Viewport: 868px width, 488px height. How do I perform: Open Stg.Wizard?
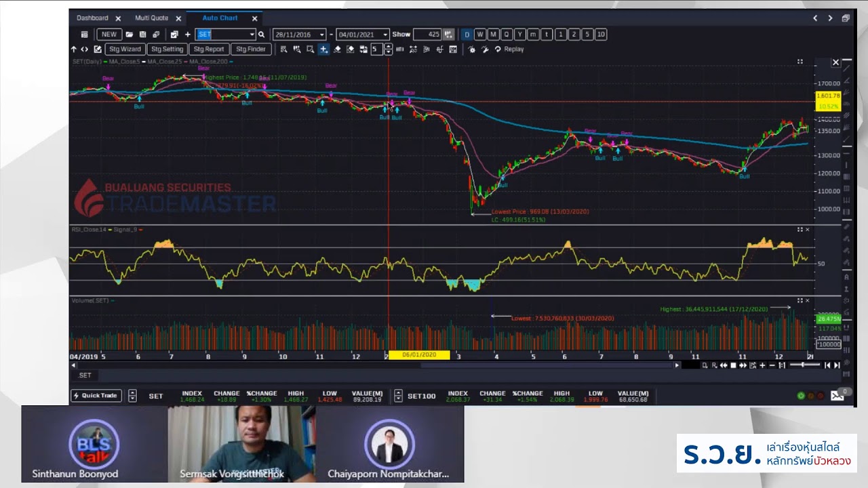coord(125,49)
